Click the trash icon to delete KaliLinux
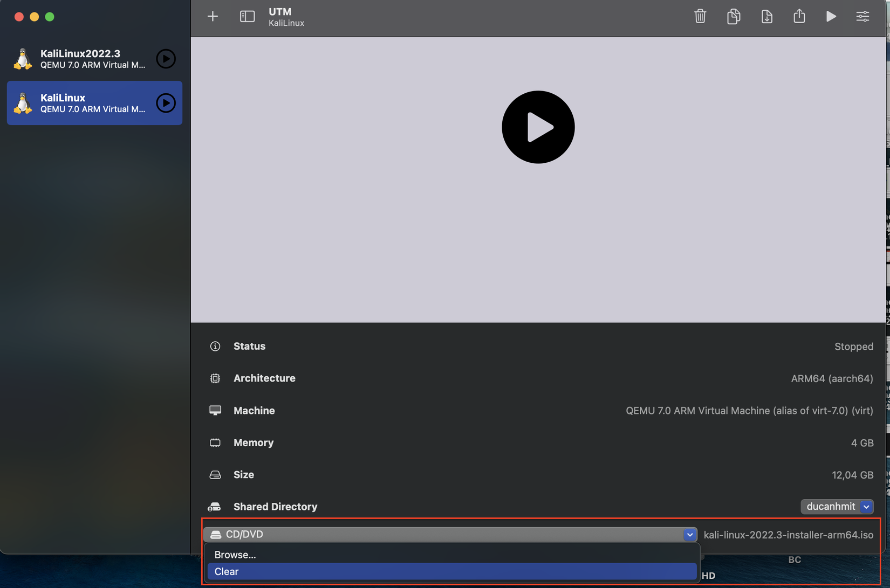 (x=700, y=16)
